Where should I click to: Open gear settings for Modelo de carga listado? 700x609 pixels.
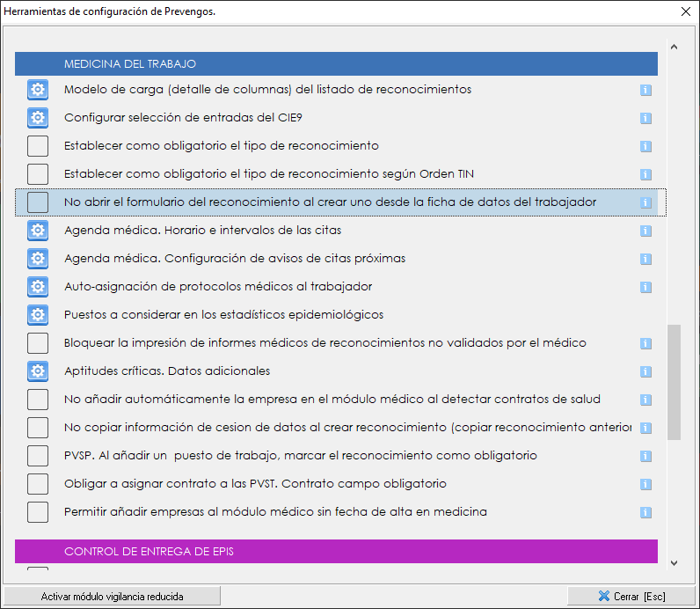pyautogui.click(x=38, y=90)
